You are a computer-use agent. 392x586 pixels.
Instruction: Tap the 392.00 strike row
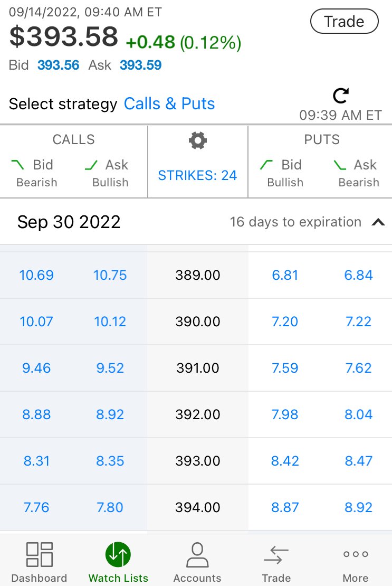tap(197, 414)
